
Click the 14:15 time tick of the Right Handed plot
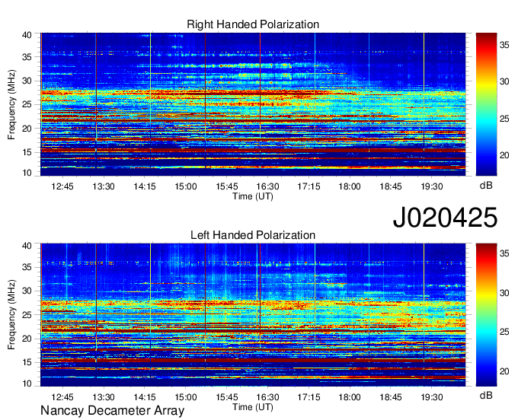click(145, 186)
